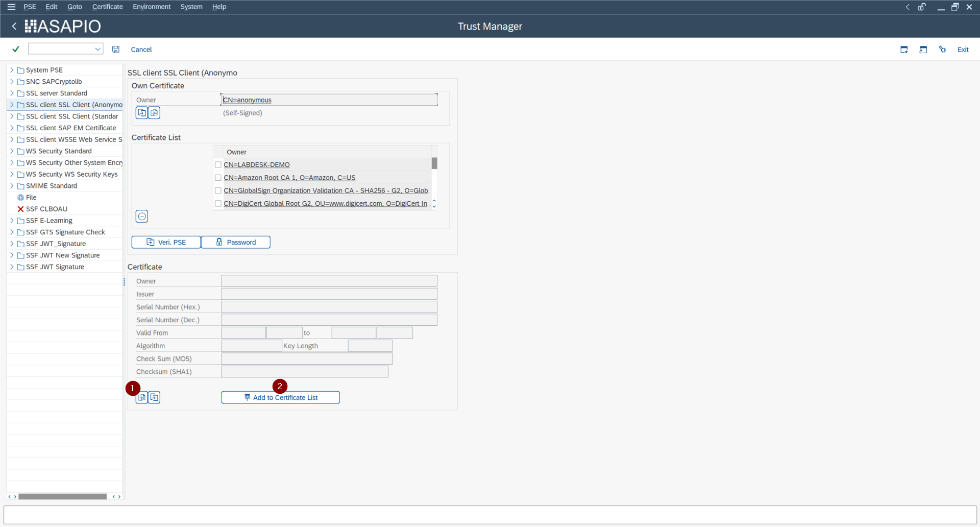Click the export certificate icon below Checksum
Image resolution: width=980 pixels, height=527 pixels.
(x=154, y=397)
